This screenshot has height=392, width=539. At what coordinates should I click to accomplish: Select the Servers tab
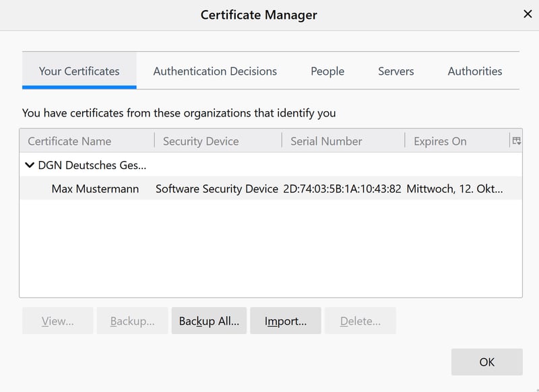[395, 71]
